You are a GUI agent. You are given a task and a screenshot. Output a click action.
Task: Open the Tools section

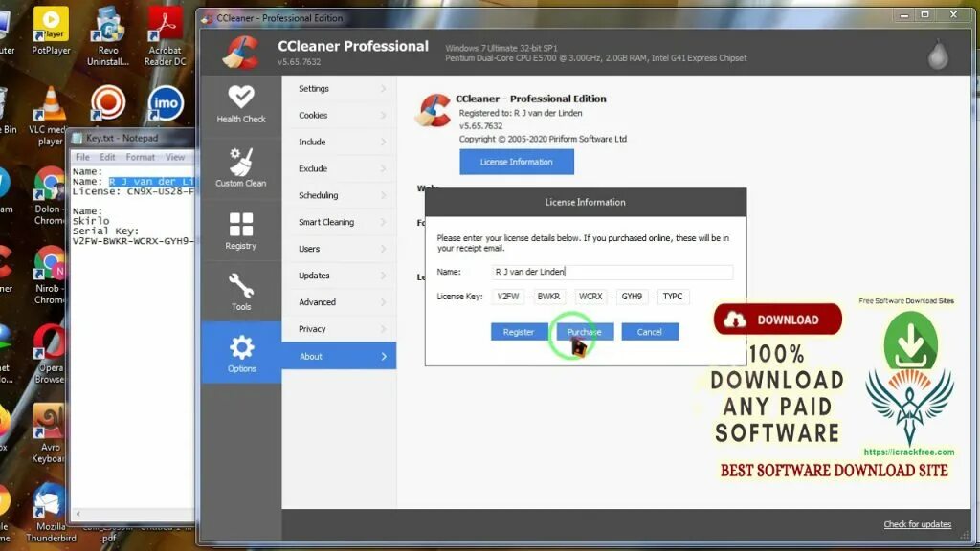241,292
